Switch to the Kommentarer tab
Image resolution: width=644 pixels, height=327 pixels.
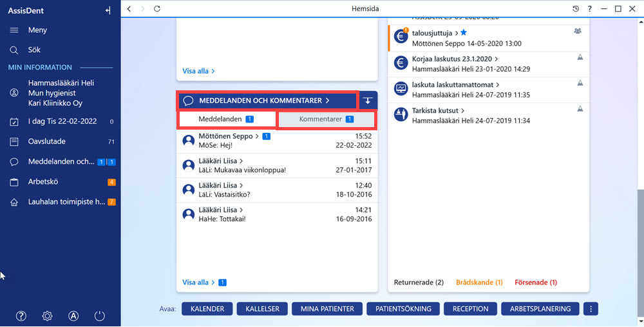[327, 119]
